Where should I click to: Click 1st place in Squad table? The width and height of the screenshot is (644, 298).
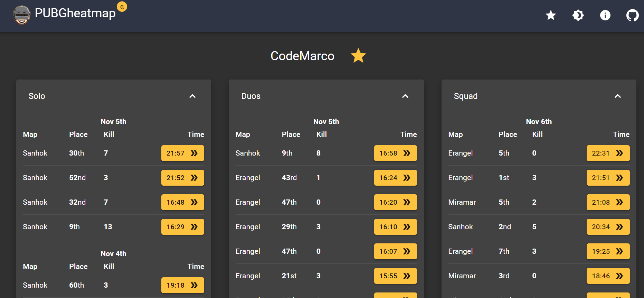504,178
